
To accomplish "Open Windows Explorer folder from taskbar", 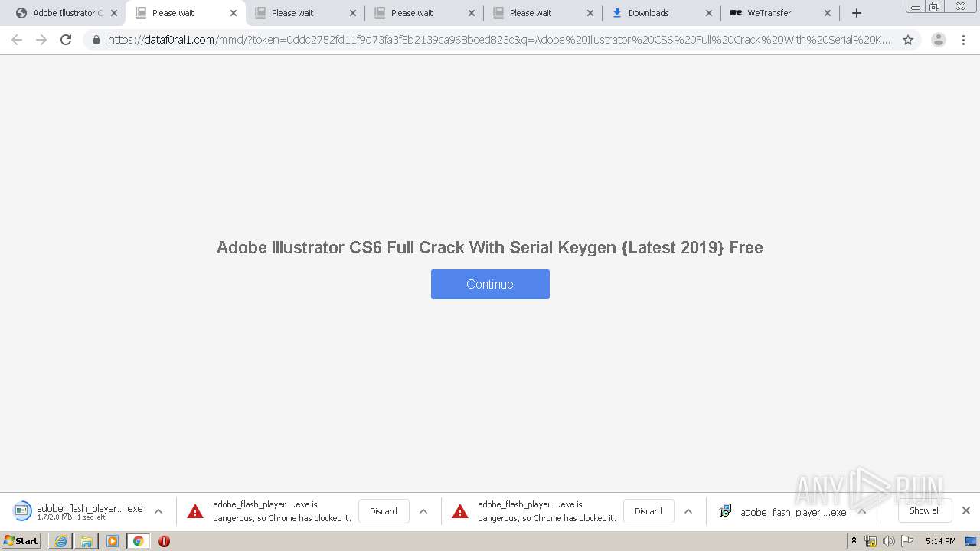I will point(87,541).
